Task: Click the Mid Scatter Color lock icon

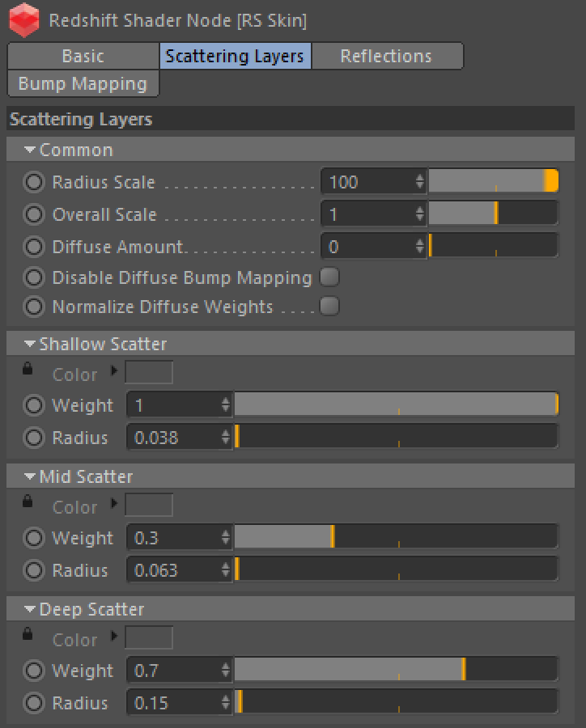Action: [x=28, y=502]
